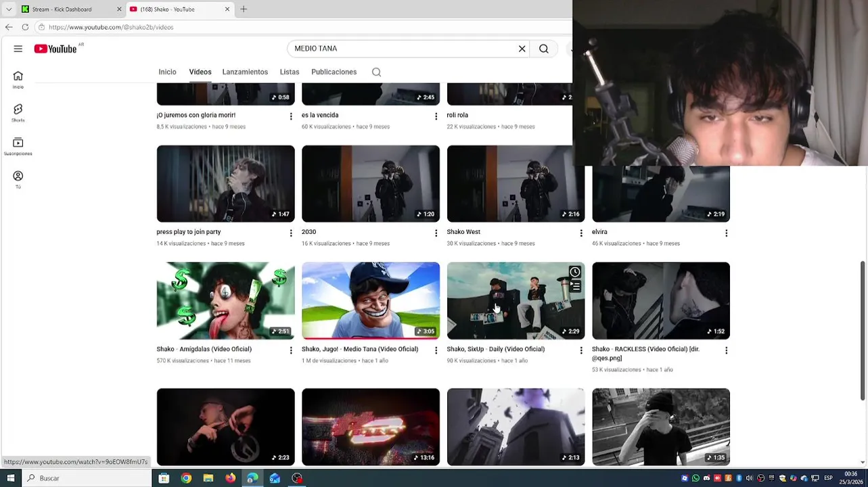This screenshot has height=487, width=868.
Task: Open options for press play to join party
Action: tap(291, 233)
